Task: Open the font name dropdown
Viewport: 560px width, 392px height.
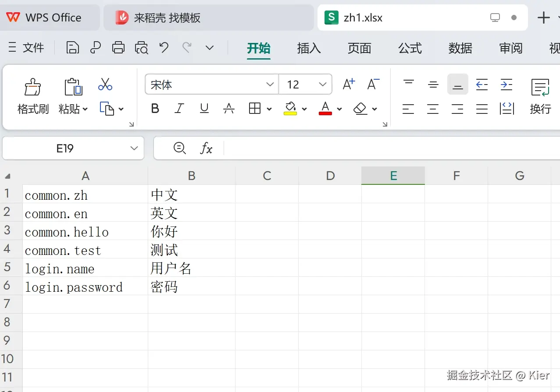Action: [270, 84]
